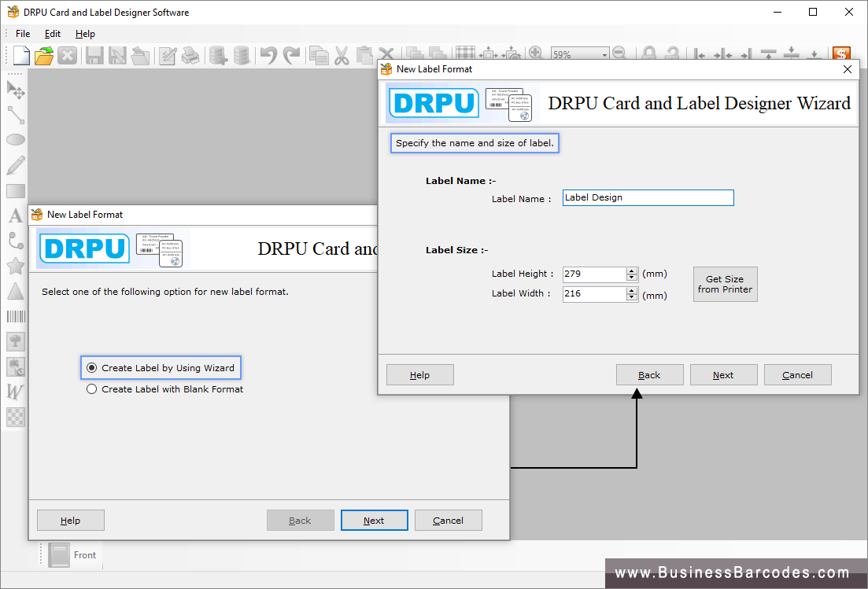Select 'Create Label by Using Wizard' option
Image resolution: width=868 pixels, height=589 pixels.
click(161, 368)
